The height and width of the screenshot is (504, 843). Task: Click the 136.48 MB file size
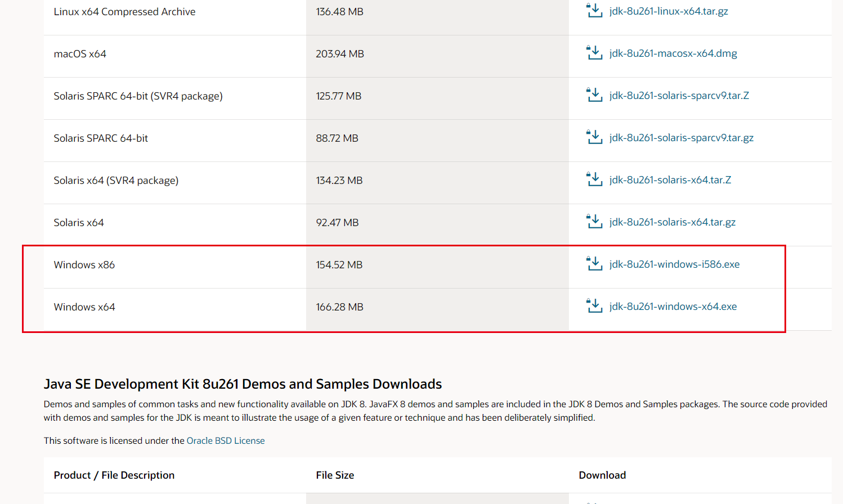[339, 12]
